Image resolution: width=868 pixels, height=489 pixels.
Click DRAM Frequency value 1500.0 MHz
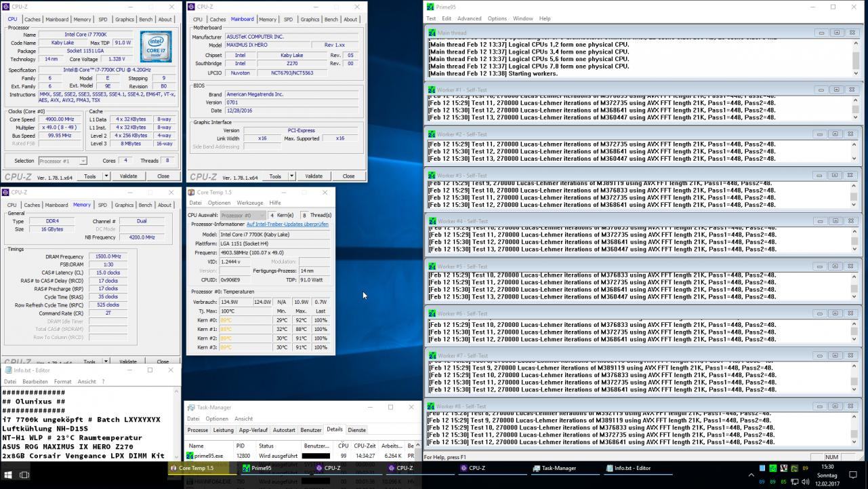(x=108, y=256)
